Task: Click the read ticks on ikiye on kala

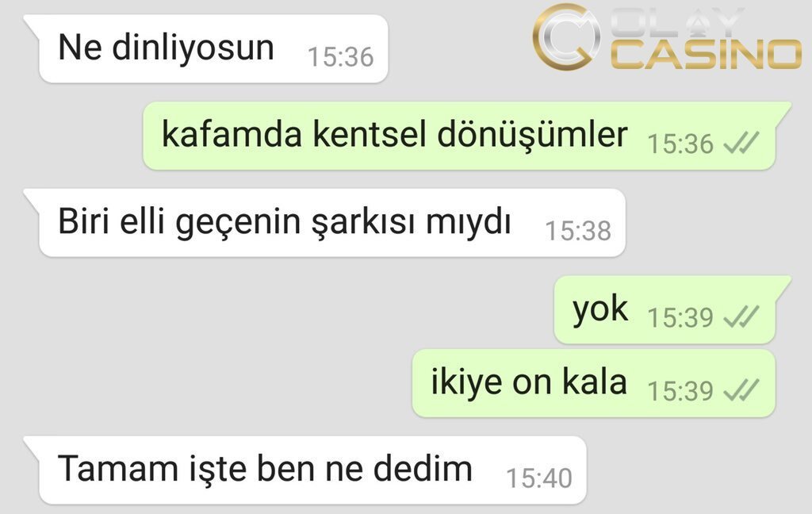Action: (x=741, y=390)
